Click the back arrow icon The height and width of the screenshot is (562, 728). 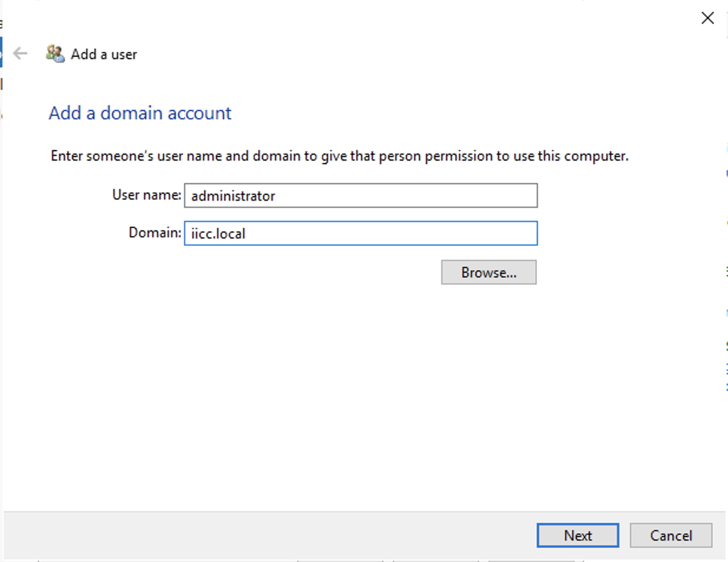21,54
